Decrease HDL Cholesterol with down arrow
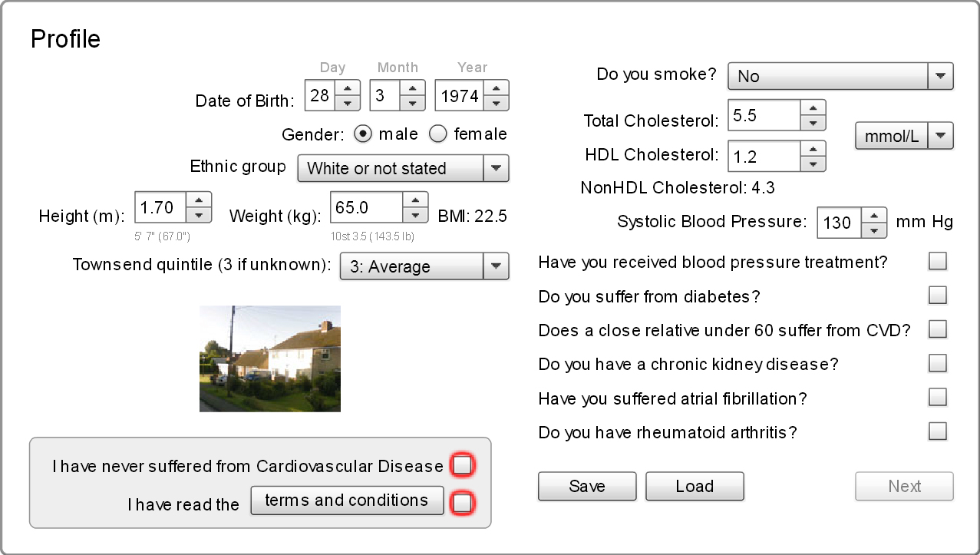Screen dimensions: 980x555 [813, 164]
